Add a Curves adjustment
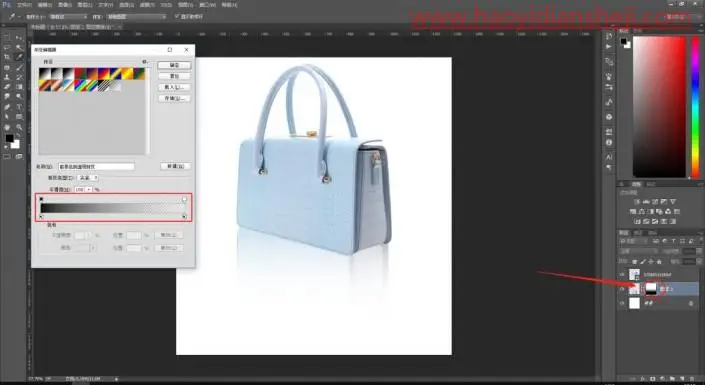705x385 pixels. (655, 202)
